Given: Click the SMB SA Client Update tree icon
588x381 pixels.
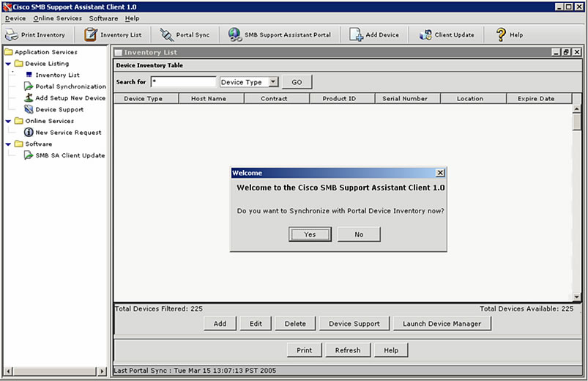Looking at the screenshot, I should tap(29, 155).
